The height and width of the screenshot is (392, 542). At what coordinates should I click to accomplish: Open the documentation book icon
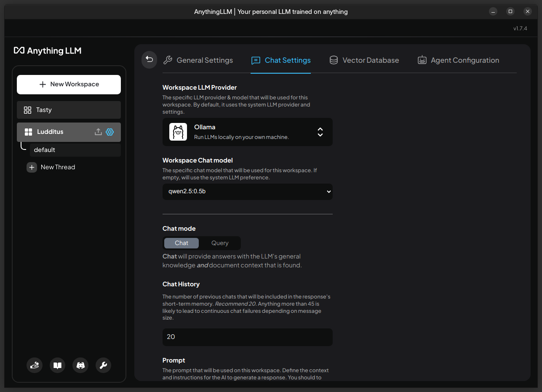point(58,365)
